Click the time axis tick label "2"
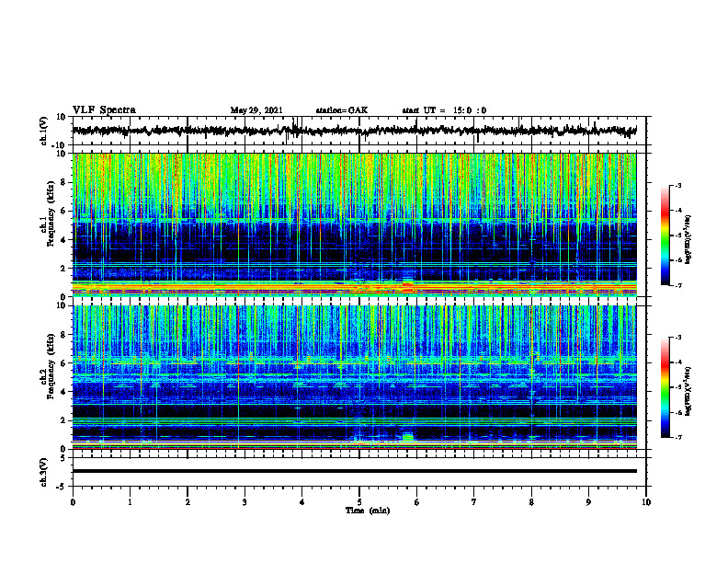 (x=188, y=502)
